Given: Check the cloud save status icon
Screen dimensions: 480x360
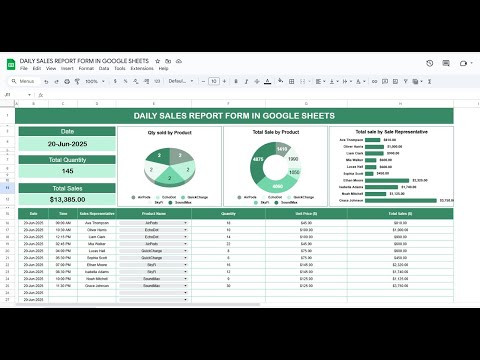Looking at the screenshot, I should (x=179, y=61).
